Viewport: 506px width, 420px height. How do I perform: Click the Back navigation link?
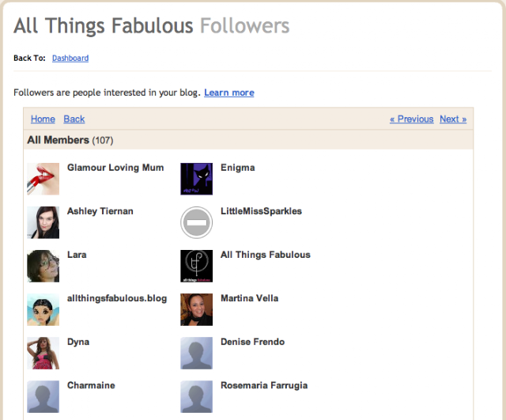point(74,119)
